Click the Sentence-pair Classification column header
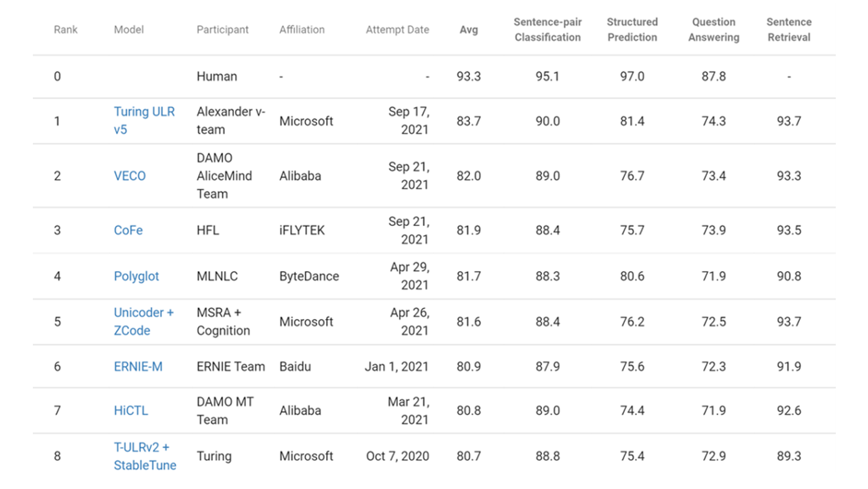868x489 pixels. (547, 30)
